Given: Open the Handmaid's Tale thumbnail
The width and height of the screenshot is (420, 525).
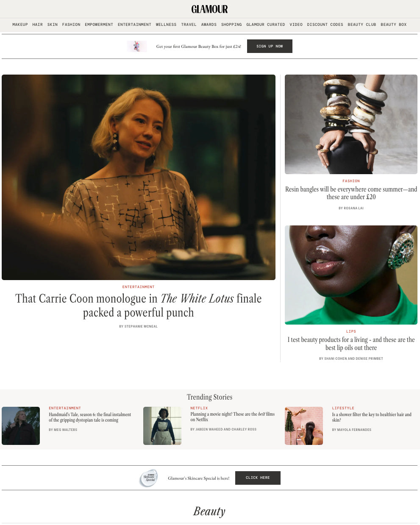Looking at the screenshot, I should tap(21, 426).
